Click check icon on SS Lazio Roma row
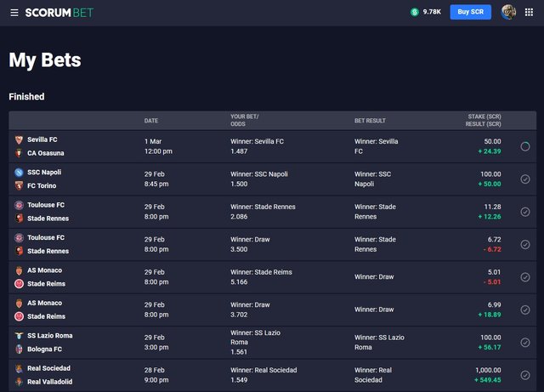The height and width of the screenshot is (392, 544). pyautogui.click(x=525, y=343)
